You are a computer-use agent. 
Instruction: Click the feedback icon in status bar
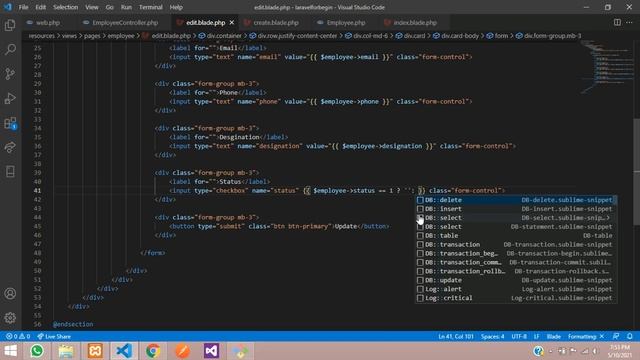click(x=616, y=336)
